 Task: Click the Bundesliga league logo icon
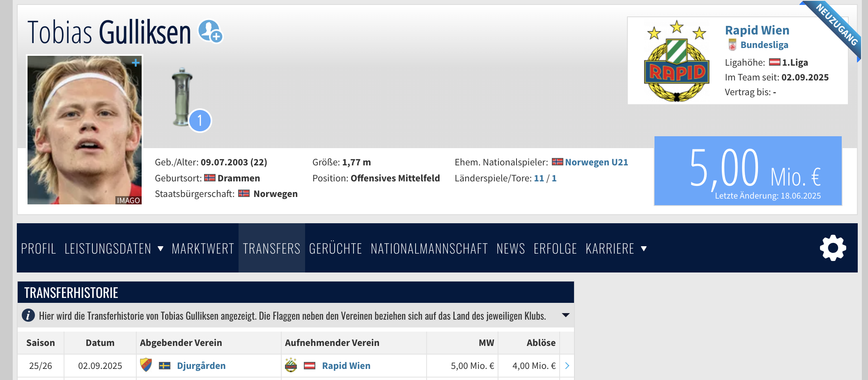coord(732,45)
